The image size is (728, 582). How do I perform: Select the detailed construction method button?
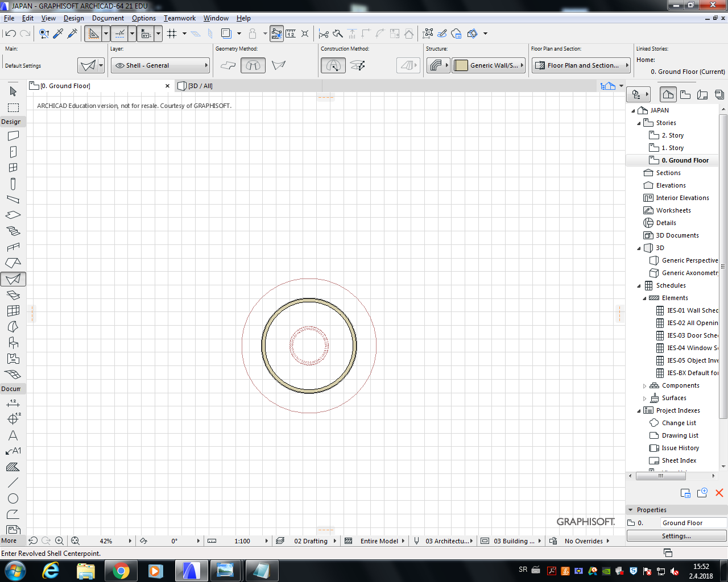357,65
